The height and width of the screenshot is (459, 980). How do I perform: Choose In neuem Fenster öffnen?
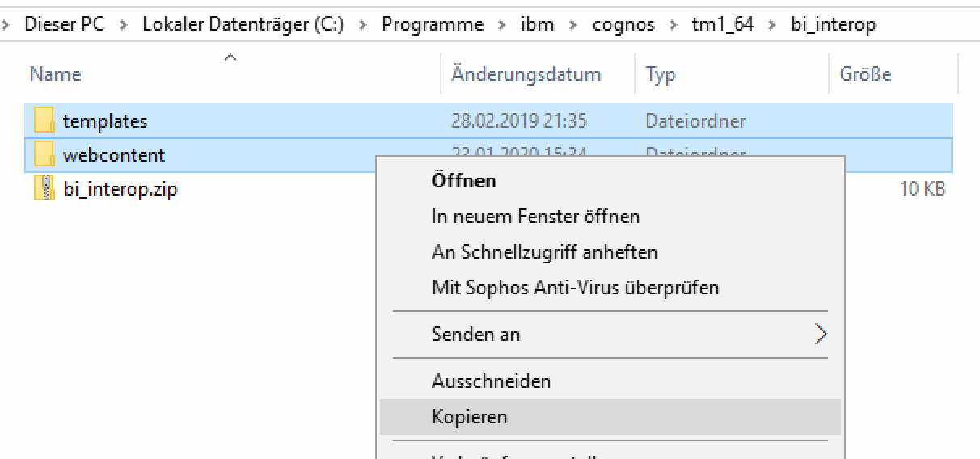coord(535,217)
